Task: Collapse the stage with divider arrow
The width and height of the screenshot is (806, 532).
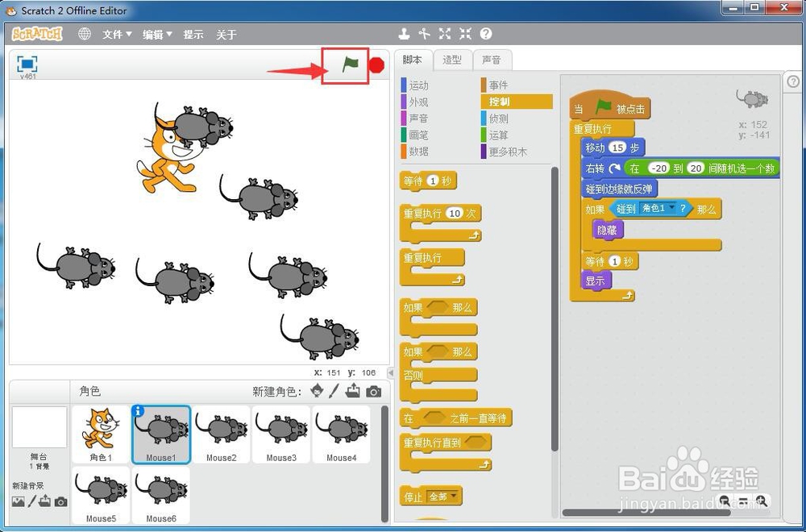Action: [x=391, y=372]
